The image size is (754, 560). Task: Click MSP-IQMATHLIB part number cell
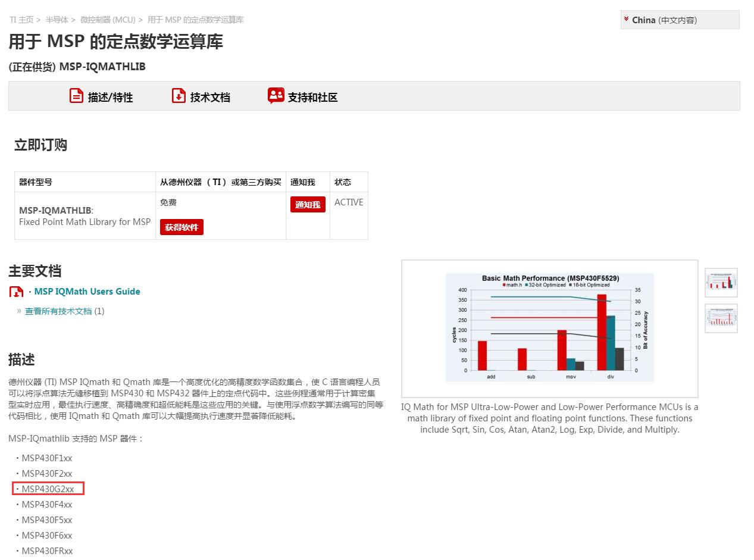85,216
